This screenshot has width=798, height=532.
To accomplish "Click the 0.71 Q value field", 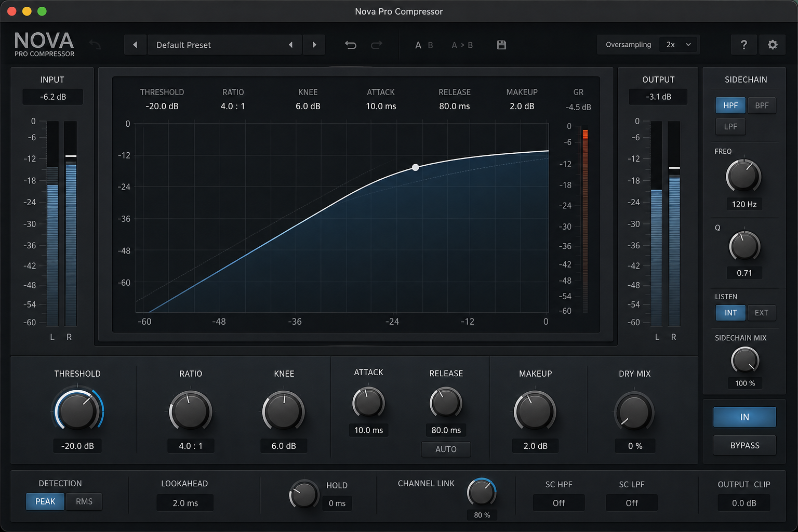I will [744, 273].
